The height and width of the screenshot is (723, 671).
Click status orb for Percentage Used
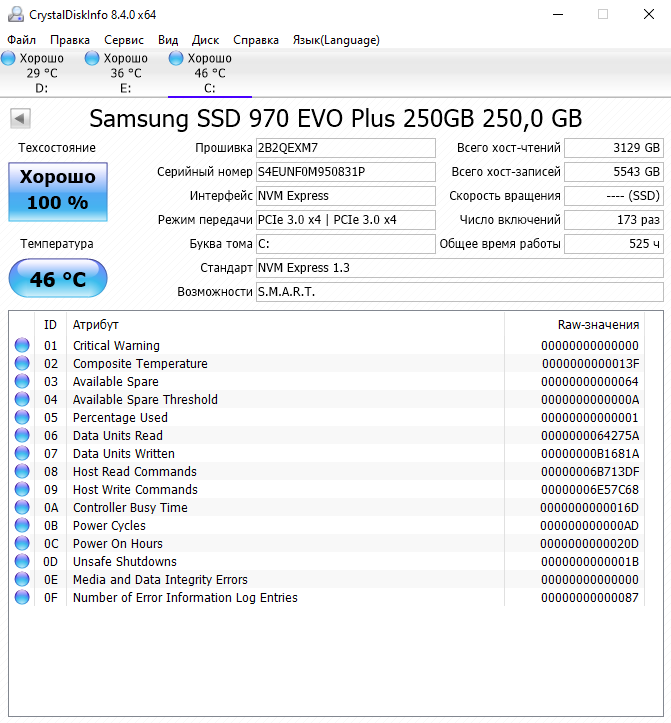22,417
